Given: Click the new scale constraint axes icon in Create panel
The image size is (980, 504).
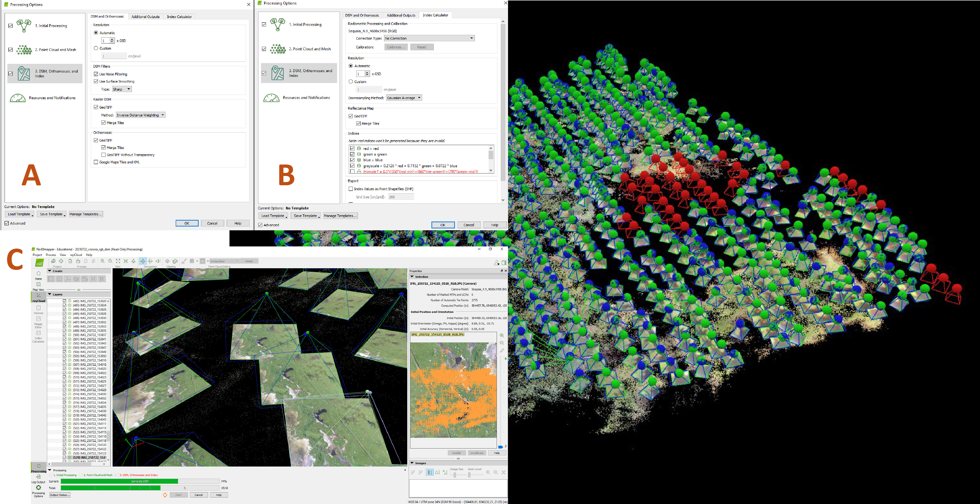Looking at the screenshot, I should click(68, 279).
